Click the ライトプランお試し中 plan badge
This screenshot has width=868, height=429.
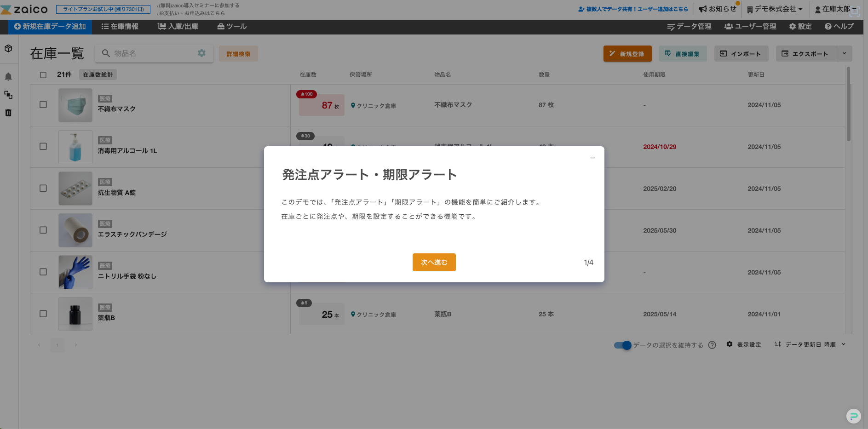103,9
